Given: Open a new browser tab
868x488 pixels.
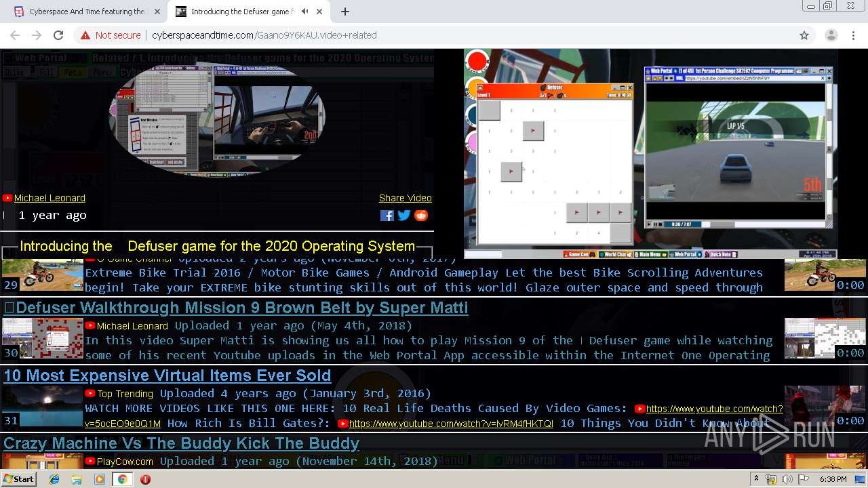Looking at the screenshot, I should tap(345, 12).
